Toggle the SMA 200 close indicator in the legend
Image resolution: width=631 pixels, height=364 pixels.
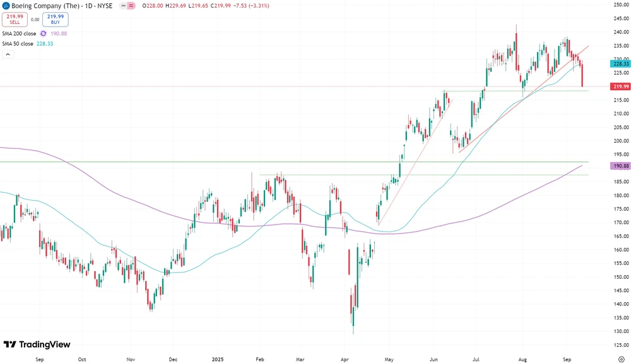(x=19, y=33)
